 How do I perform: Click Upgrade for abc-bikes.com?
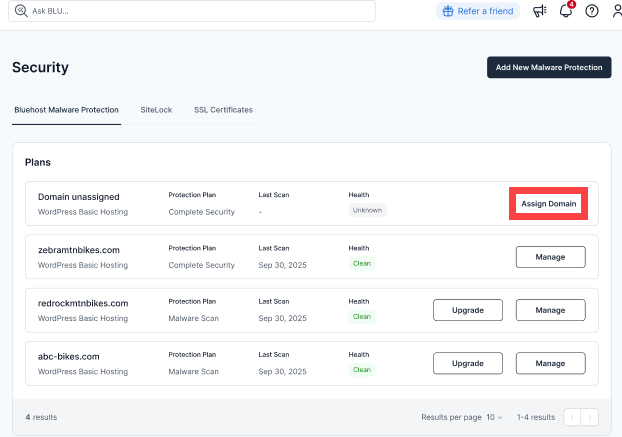[468, 363]
